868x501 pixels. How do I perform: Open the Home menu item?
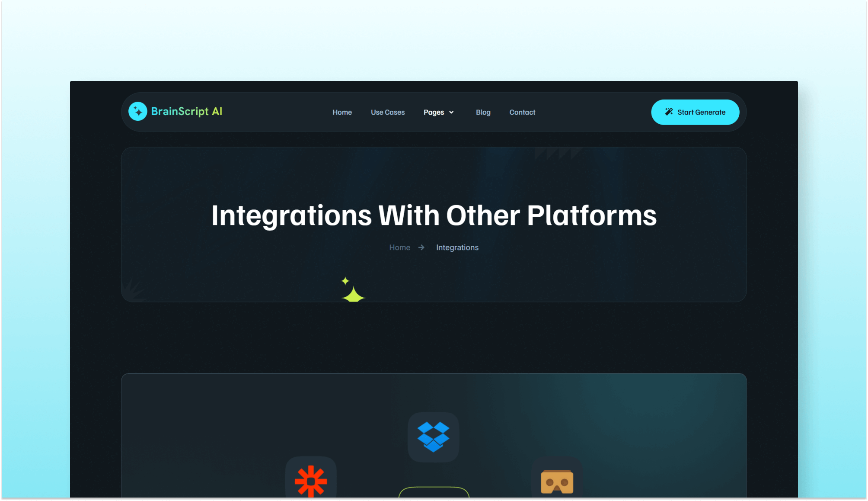(x=341, y=112)
